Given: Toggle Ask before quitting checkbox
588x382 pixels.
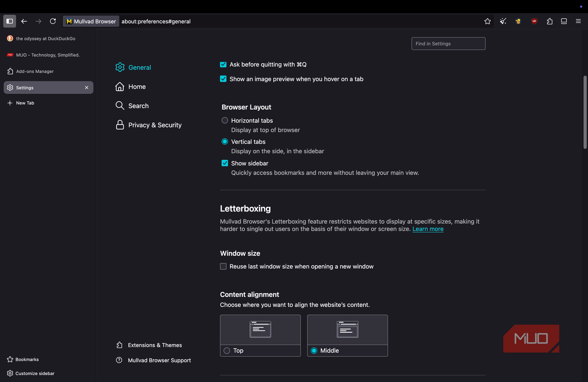Looking at the screenshot, I should coord(223,65).
